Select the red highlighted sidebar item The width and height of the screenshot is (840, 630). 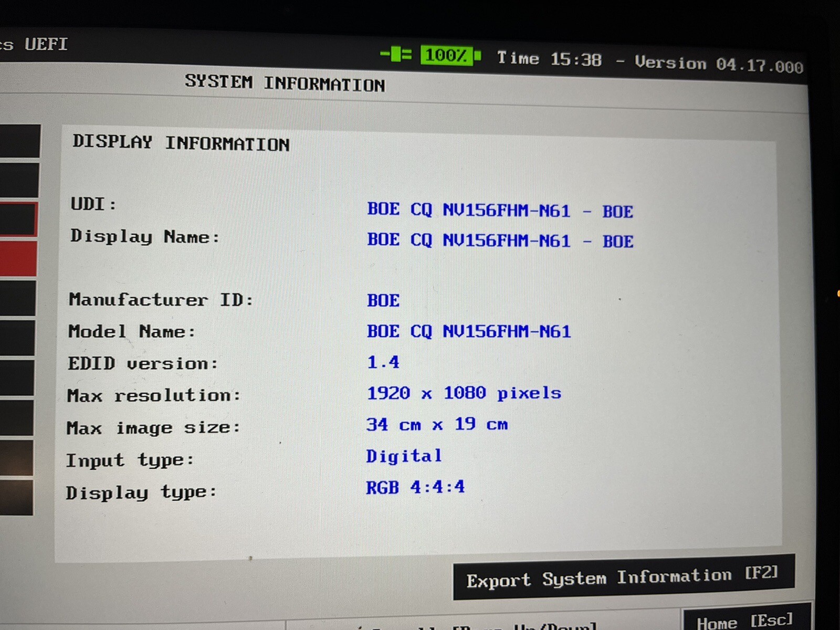(18, 259)
